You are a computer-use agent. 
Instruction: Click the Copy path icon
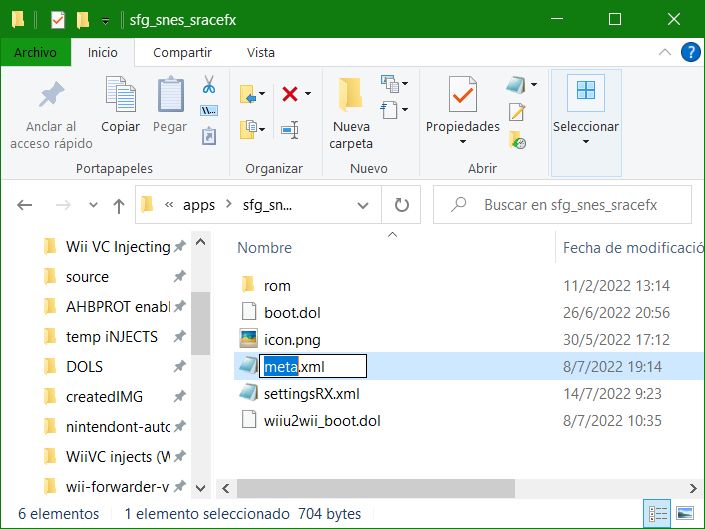[209, 110]
